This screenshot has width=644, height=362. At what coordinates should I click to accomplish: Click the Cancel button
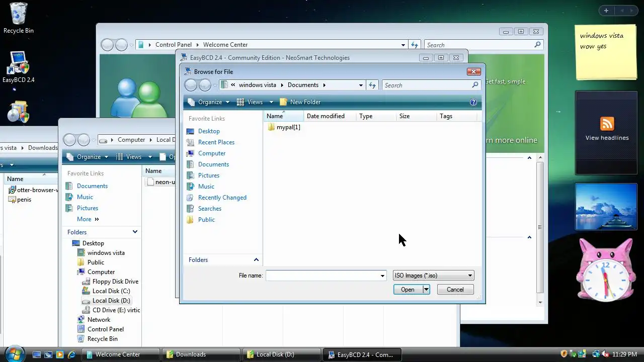(455, 290)
